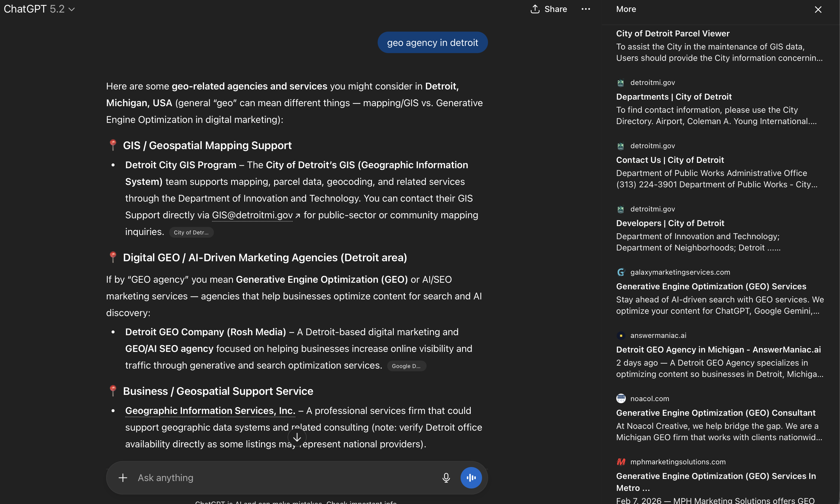Open the GIS@detroitmi.gov email link
This screenshot has height=504, width=840.
tap(252, 215)
